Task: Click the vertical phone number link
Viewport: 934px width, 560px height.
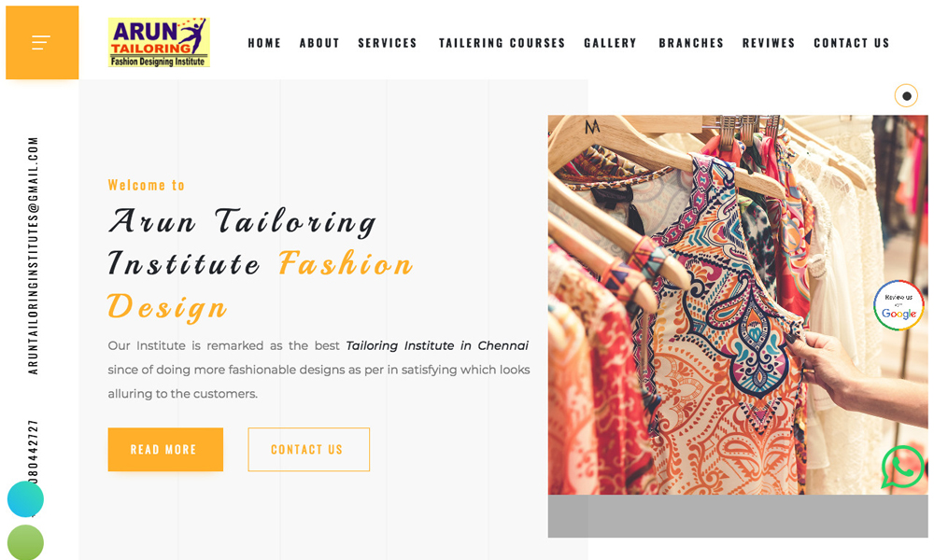Action: click(x=33, y=453)
